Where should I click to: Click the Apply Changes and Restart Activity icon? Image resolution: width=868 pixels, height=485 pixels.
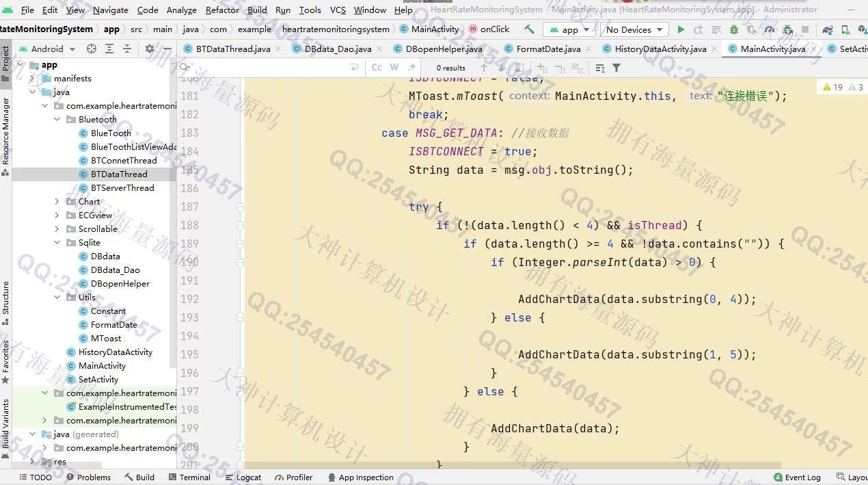point(698,29)
